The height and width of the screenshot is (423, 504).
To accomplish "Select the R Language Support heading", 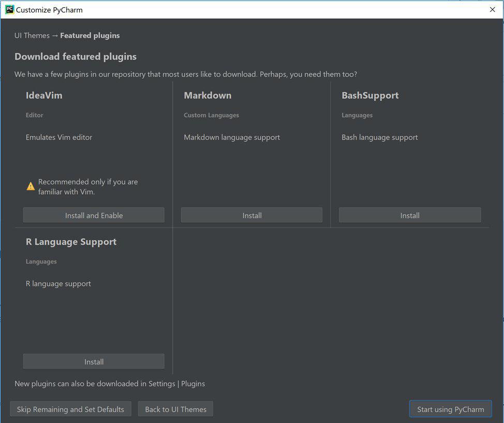I will point(71,242).
